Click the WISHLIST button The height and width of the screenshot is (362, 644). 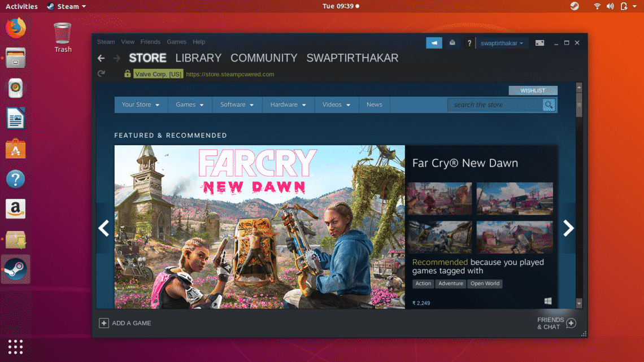click(533, 91)
